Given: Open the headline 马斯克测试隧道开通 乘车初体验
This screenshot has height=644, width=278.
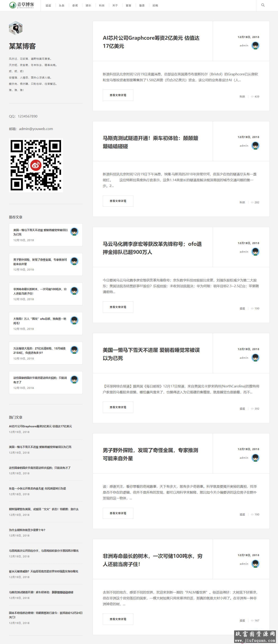Looking at the screenshot, I should coord(150,142).
